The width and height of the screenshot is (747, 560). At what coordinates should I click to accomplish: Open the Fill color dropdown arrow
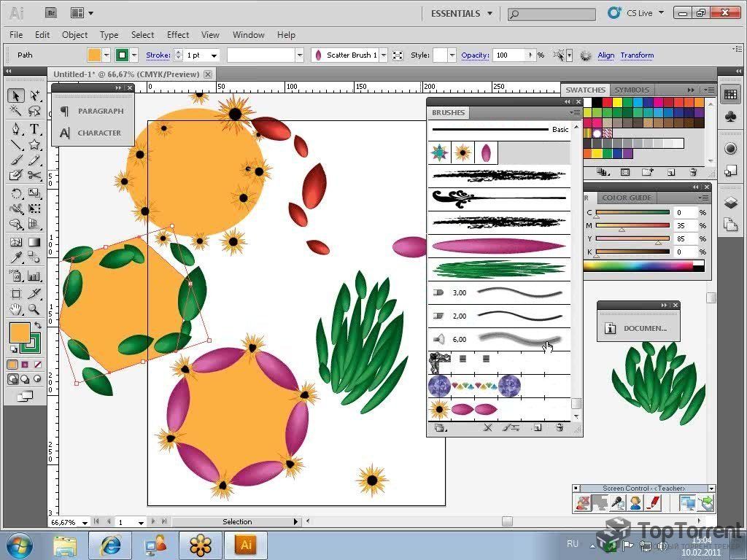(107, 55)
